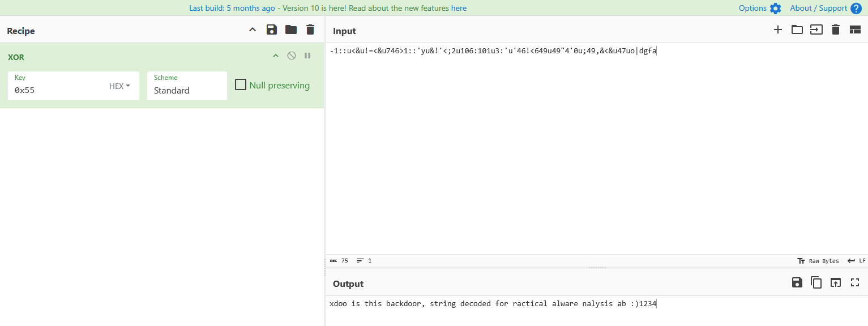868x326 pixels.
Task: Replace input with output
Action: (x=836, y=282)
